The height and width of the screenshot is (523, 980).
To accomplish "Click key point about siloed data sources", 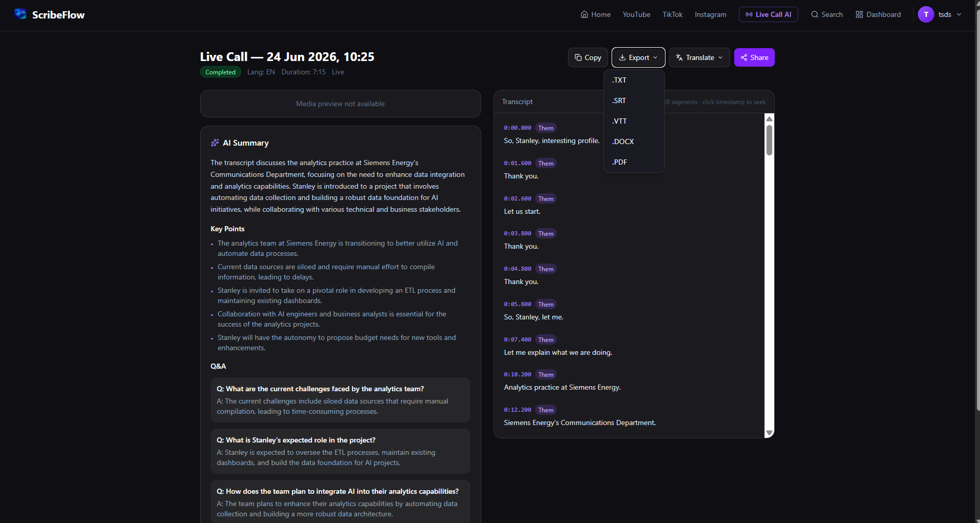I will point(326,272).
